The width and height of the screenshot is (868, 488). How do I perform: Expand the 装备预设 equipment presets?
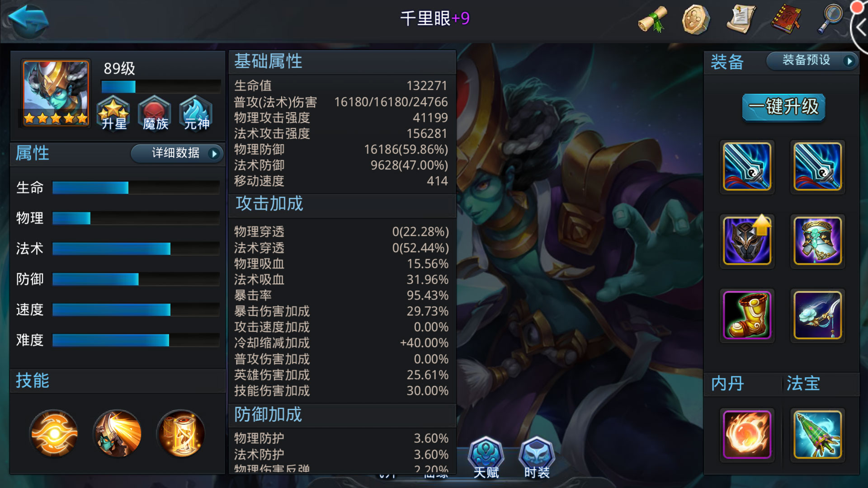(812, 60)
